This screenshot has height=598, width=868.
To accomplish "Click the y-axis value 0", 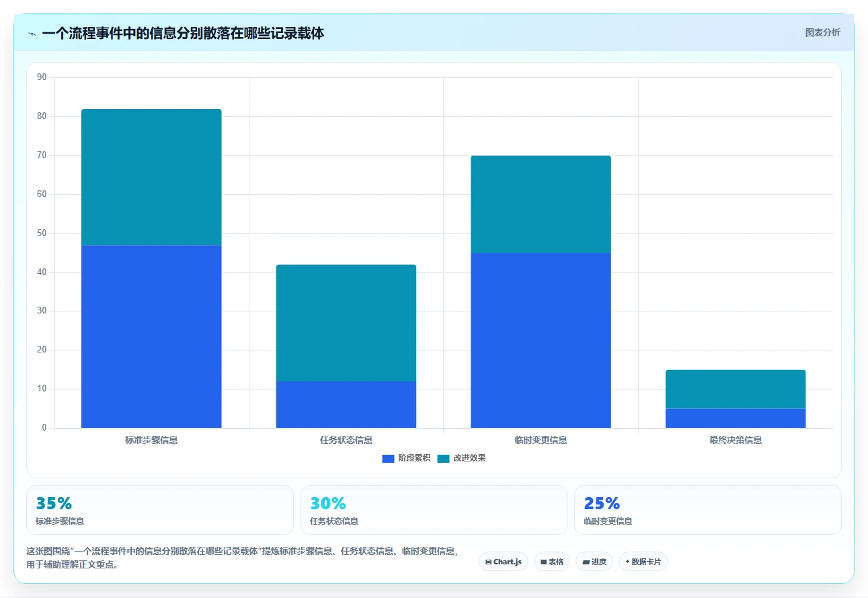I will coord(44,428).
